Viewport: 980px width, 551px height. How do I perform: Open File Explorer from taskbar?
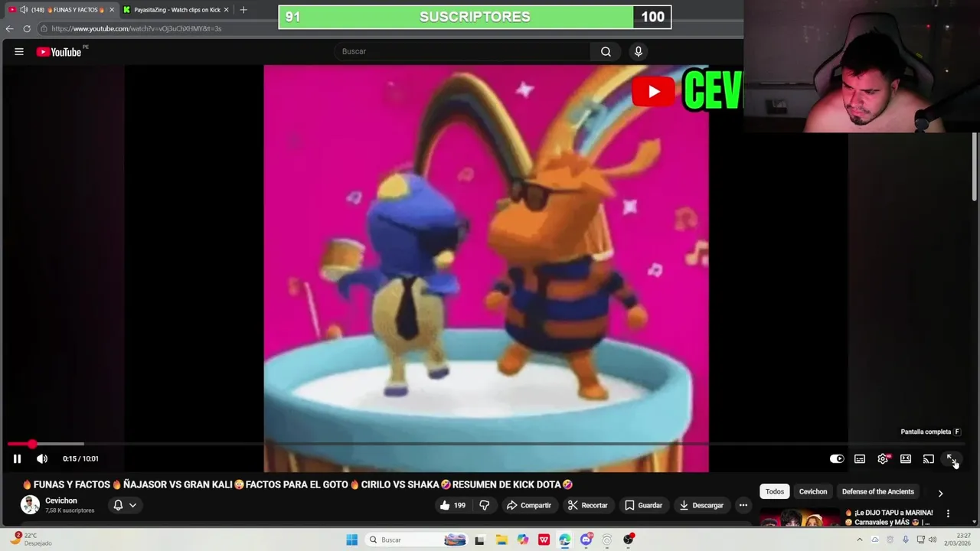[501, 540]
